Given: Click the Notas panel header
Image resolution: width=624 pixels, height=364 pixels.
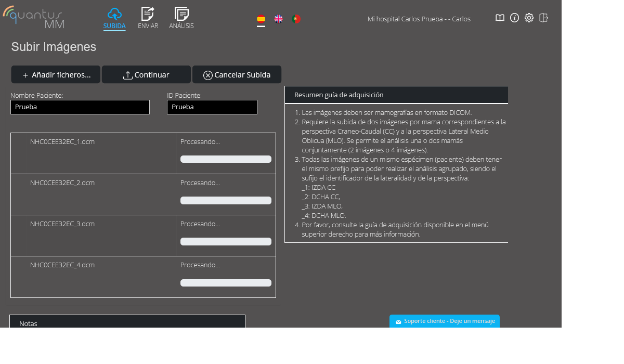Looking at the screenshot, I should coord(127,322).
